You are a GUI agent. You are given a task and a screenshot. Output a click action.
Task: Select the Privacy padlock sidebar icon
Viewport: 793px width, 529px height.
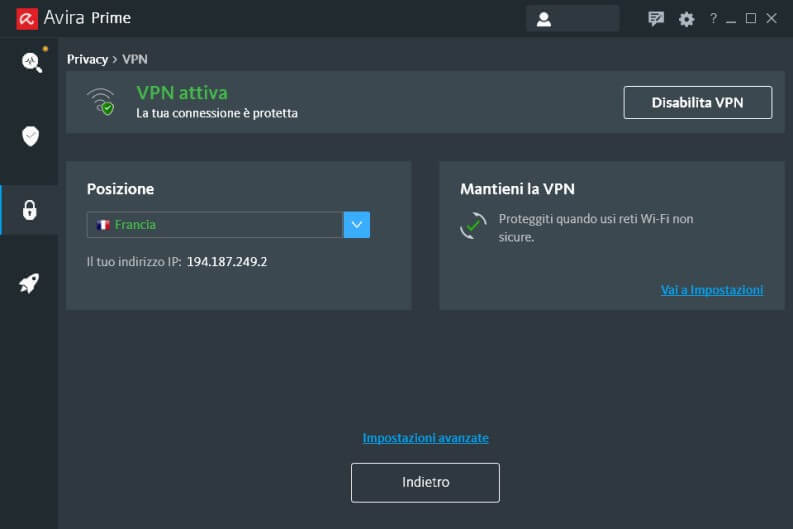[29, 210]
